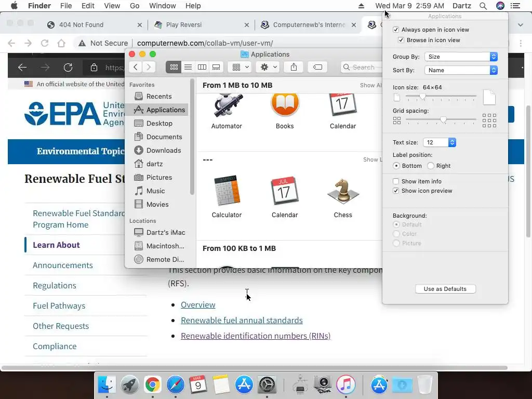Open System Preferences from the Dock
Viewport: 532px width, 399px height.
(x=267, y=385)
